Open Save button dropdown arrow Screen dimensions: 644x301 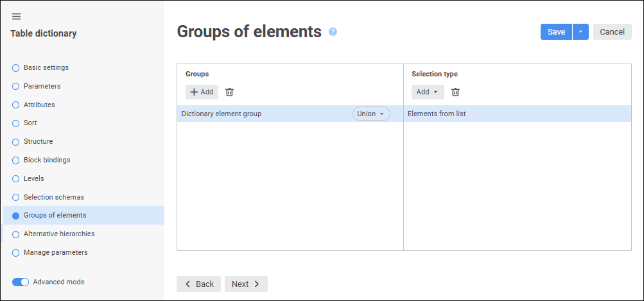(x=580, y=32)
